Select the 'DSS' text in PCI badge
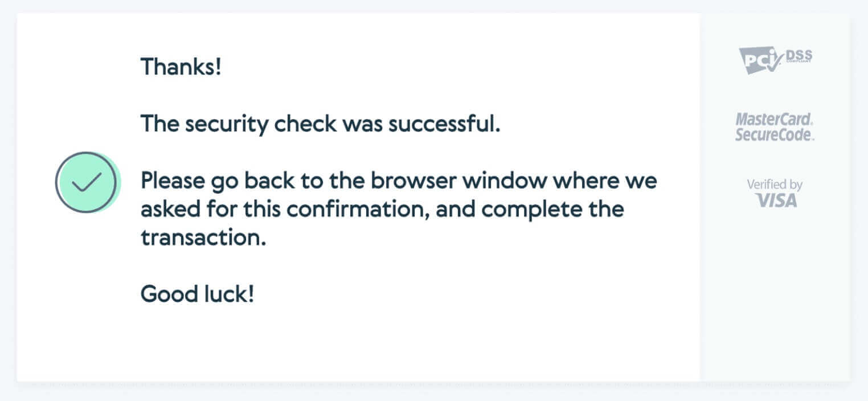 pos(799,56)
